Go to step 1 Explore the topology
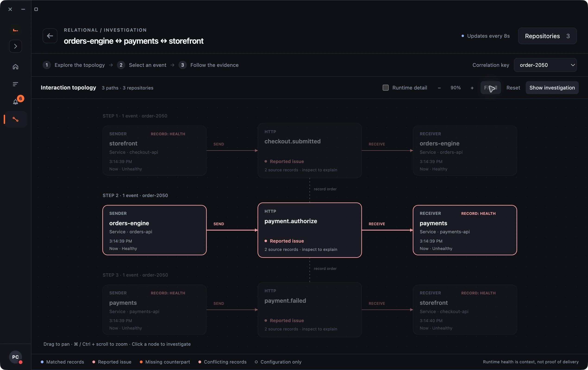The height and width of the screenshot is (370, 588). tap(74, 65)
